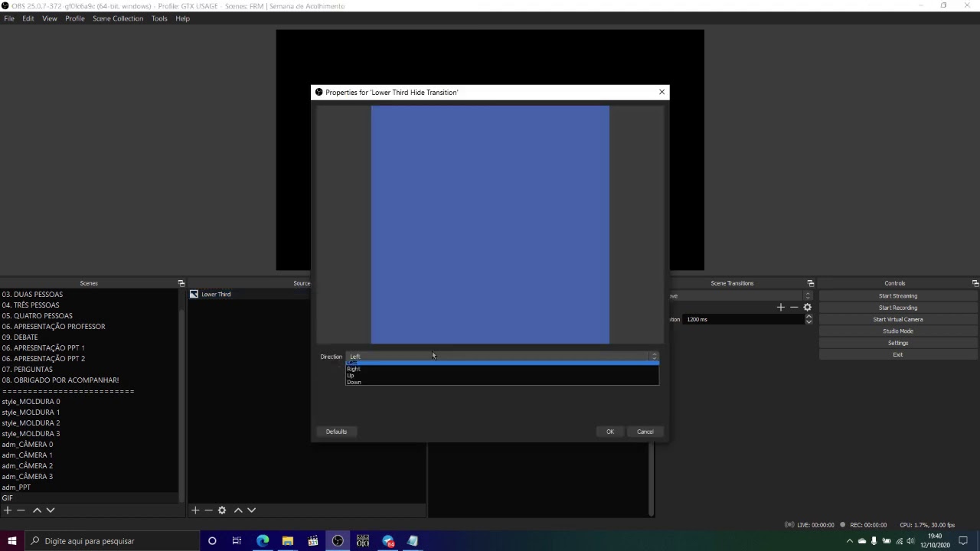
Task: Open Settings from the Controls panel
Action: 898,343
